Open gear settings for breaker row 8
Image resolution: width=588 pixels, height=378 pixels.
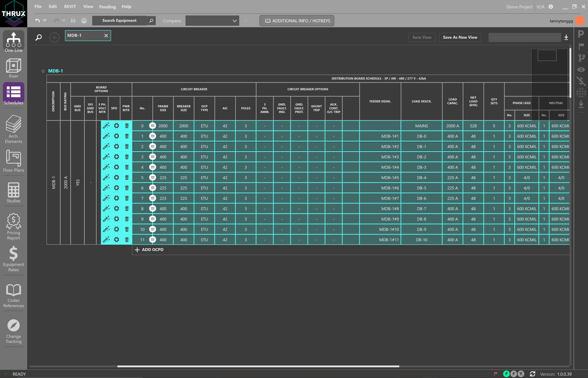117,209
